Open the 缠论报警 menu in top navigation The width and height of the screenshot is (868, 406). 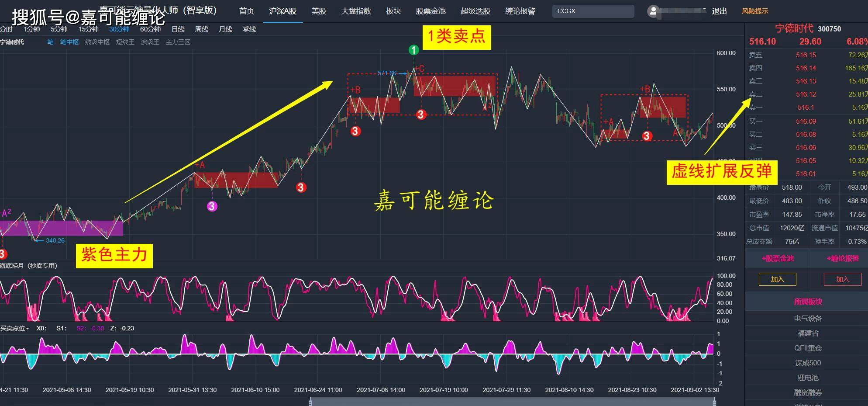click(x=520, y=11)
